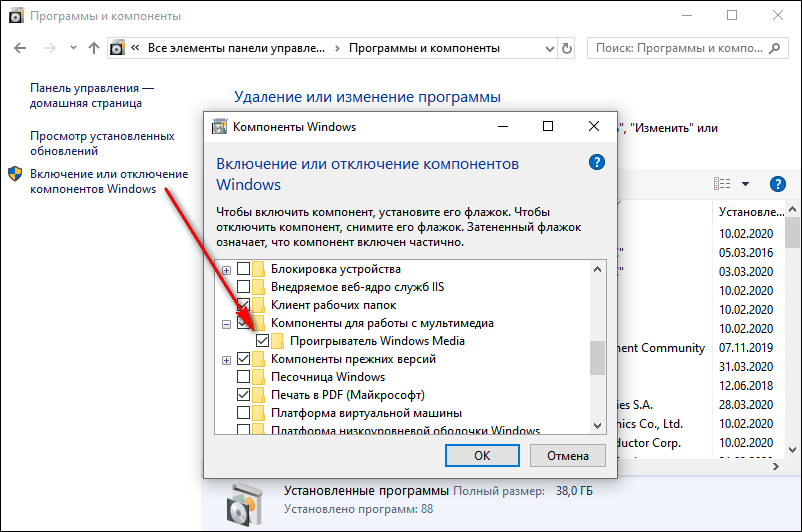This screenshot has width=802, height=532.
Task: Toggle the Device Lockdown checkbox
Action: tap(243, 269)
